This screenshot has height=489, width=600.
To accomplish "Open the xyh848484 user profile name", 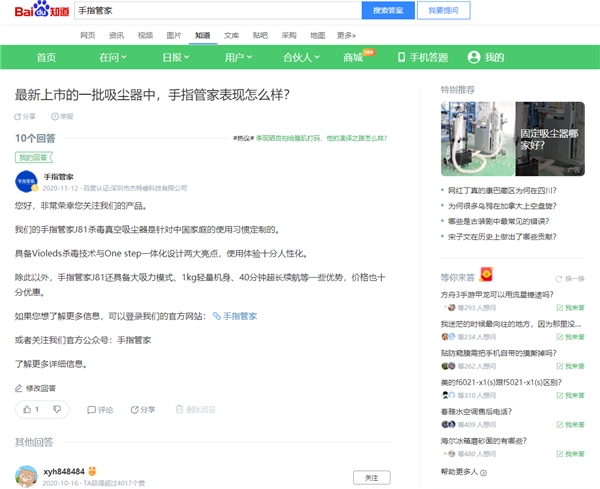I will [64, 471].
